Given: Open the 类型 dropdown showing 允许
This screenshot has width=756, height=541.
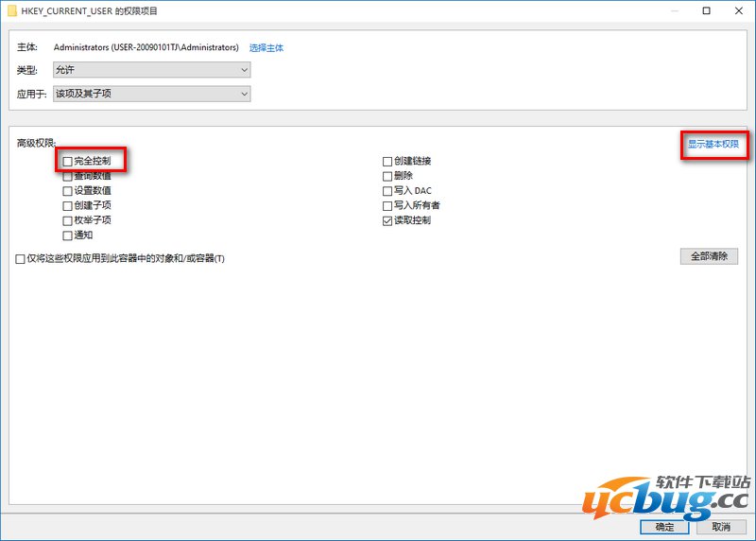Looking at the screenshot, I should coord(152,70).
